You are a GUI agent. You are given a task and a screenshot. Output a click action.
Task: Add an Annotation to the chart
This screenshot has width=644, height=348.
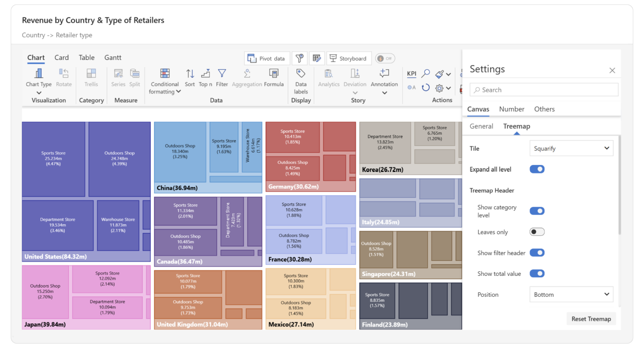pos(384,78)
